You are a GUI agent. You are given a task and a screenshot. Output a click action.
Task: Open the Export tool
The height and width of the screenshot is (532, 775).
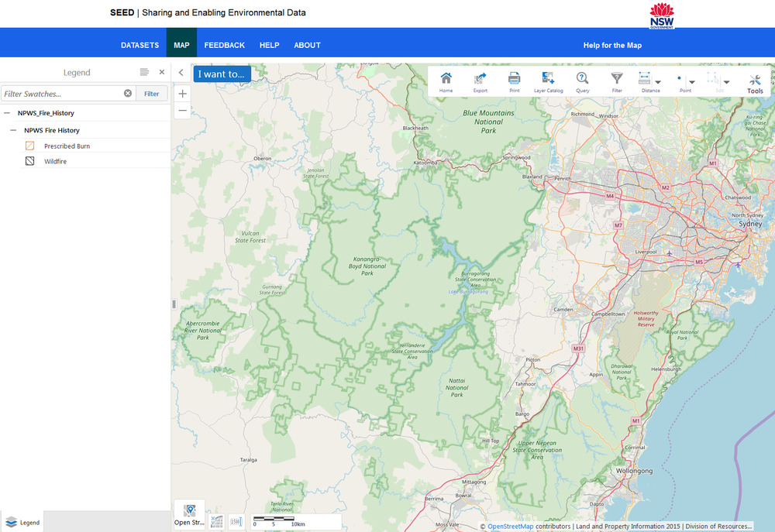pos(480,81)
